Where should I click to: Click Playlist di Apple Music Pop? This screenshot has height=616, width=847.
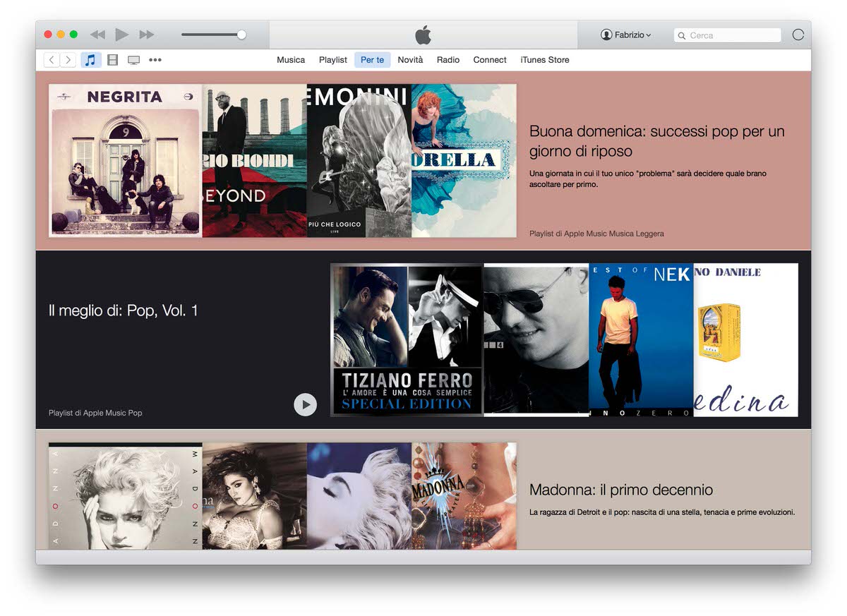[95, 413]
